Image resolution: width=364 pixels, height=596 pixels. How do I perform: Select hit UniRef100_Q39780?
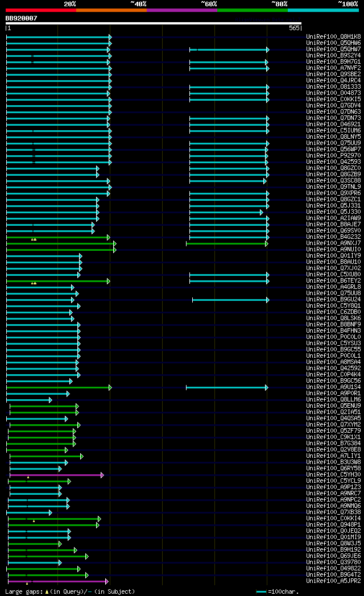(x=334, y=562)
